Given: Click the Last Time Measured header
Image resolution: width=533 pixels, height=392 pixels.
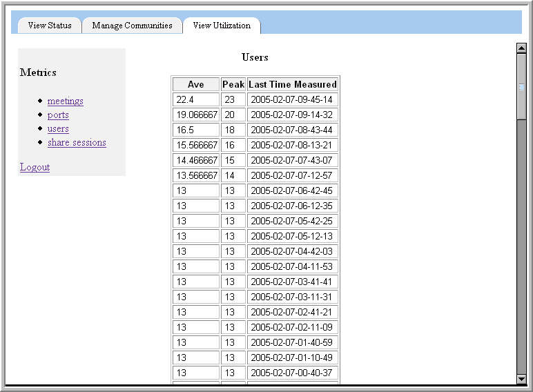Looking at the screenshot, I should click(293, 84).
